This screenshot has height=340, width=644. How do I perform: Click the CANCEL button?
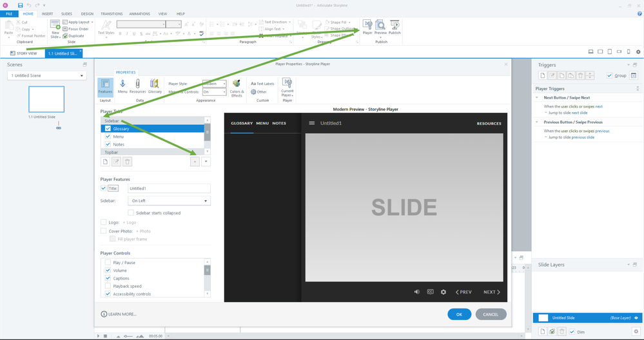point(491,314)
